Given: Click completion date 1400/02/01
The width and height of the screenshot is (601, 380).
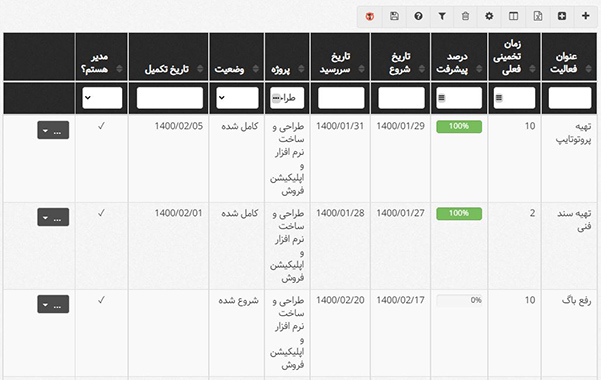Looking at the screenshot, I should pyautogui.click(x=178, y=213).
